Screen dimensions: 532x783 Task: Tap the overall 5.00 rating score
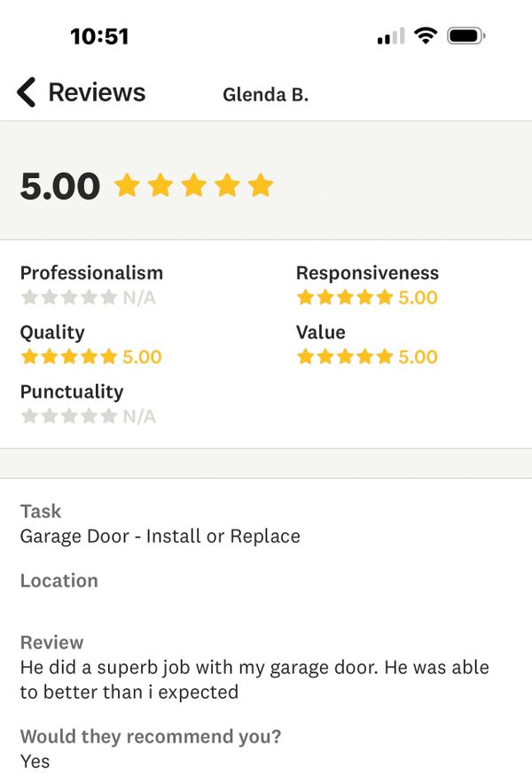coord(60,185)
